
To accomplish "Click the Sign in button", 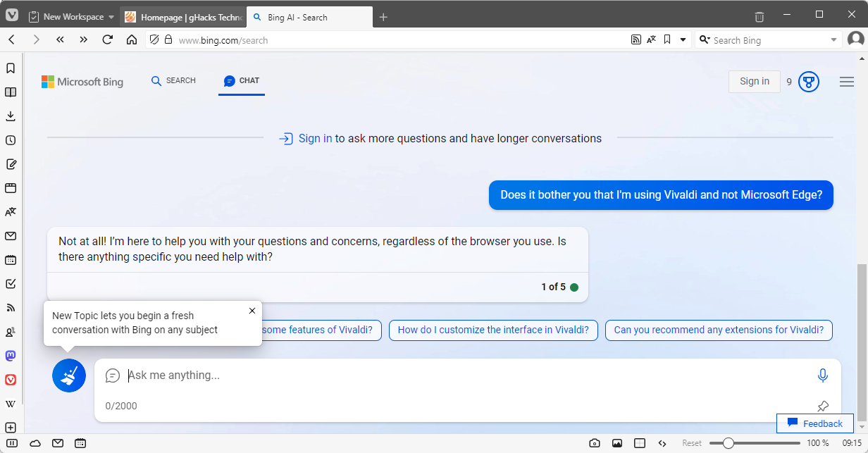I will tap(754, 82).
